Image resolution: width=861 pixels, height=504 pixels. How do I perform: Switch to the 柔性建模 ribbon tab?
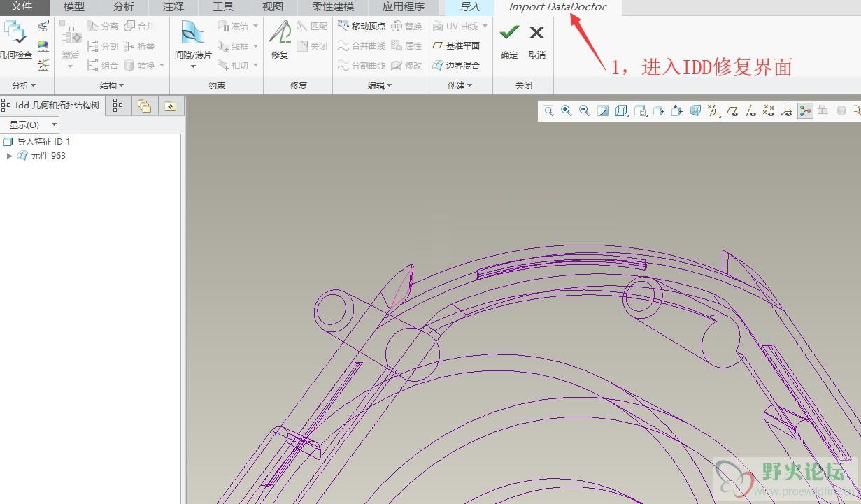[333, 7]
